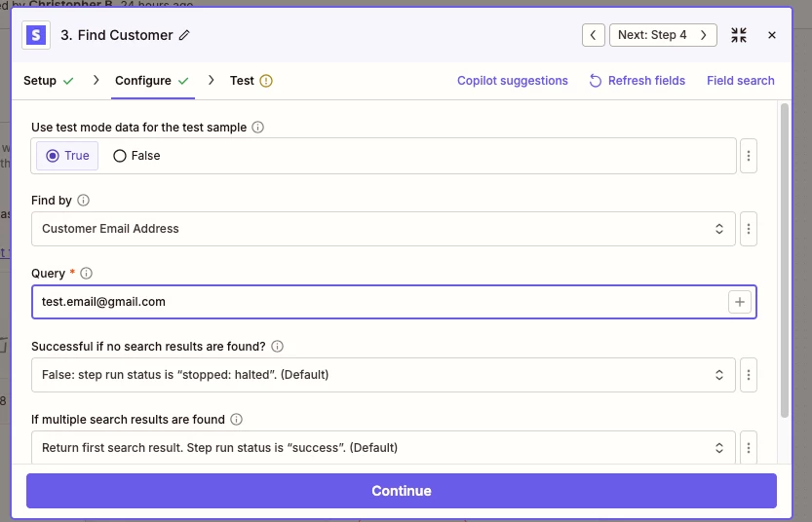Open the three-dot menu for Find by field
812x522 pixels.
click(749, 229)
